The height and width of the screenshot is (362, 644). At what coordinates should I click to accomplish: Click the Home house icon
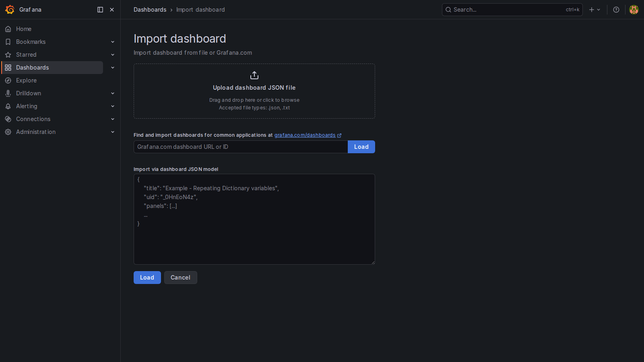click(8, 29)
